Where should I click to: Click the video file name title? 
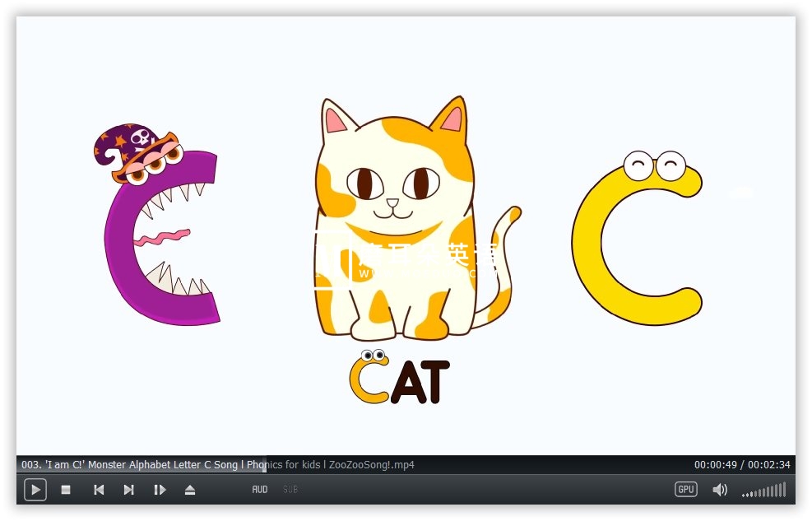point(218,465)
